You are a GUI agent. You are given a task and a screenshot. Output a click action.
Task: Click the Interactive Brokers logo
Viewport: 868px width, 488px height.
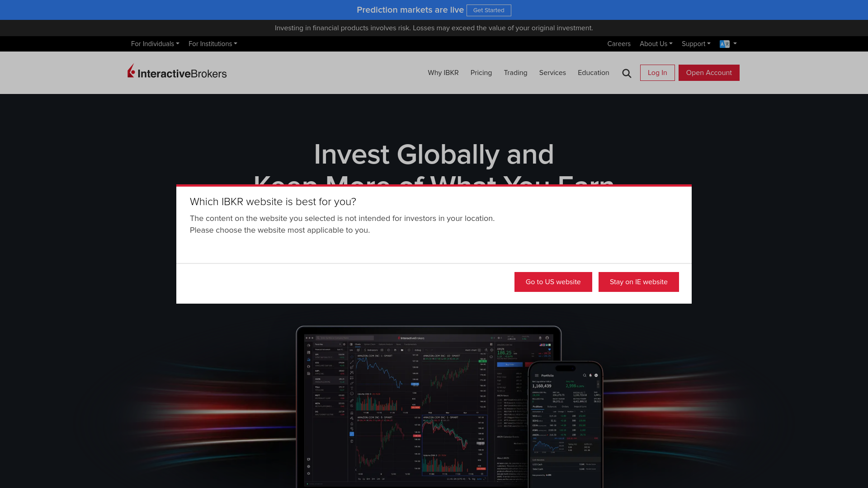(x=177, y=71)
